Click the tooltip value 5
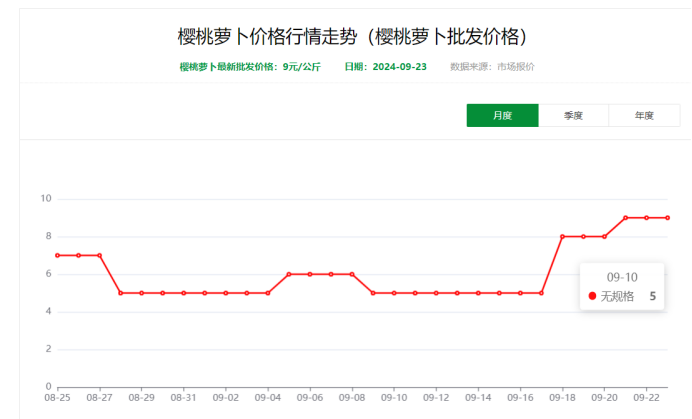The height and width of the screenshot is (419, 692). click(652, 296)
